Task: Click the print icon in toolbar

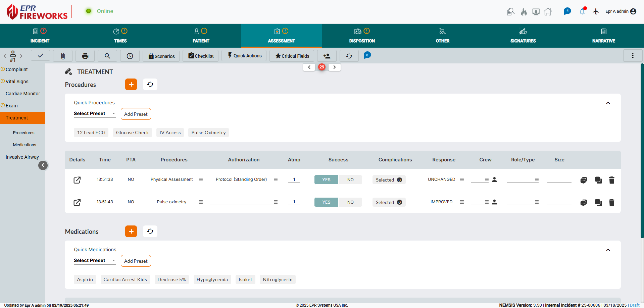Action: click(x=85, y=56)
